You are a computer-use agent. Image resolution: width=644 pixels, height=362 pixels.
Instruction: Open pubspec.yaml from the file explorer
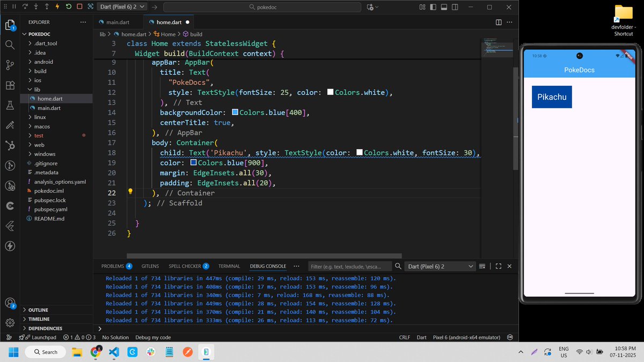(x=50, y=209)
